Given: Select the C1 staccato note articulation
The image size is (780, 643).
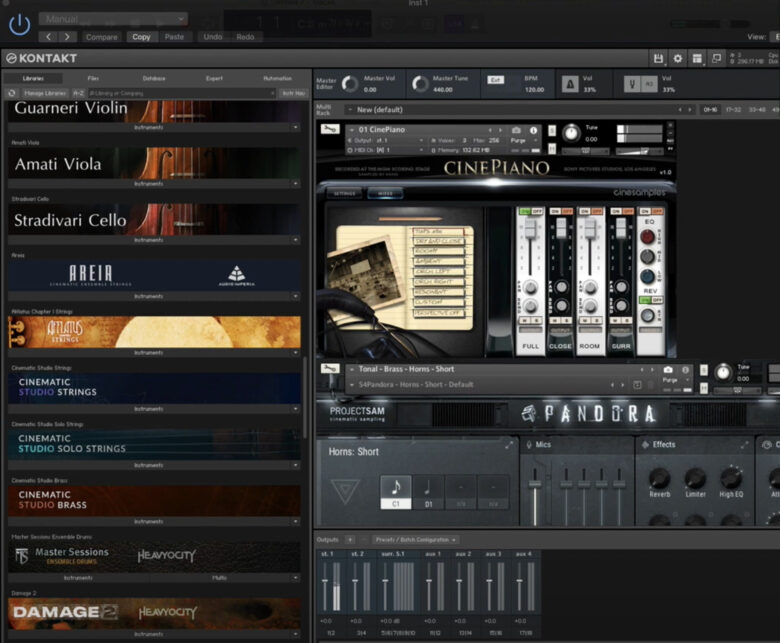Looking at the screenshot, I should 396,492.
